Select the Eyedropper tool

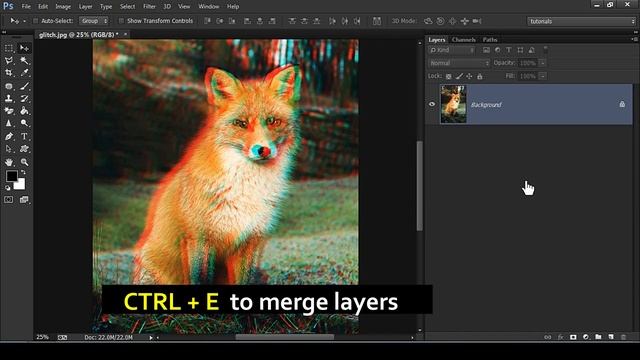[24, 73]
